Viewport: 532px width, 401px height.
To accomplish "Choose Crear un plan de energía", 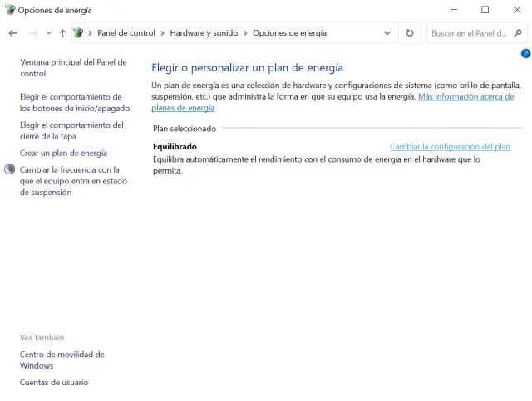I will pyautogui.click(x=63, y=153).
